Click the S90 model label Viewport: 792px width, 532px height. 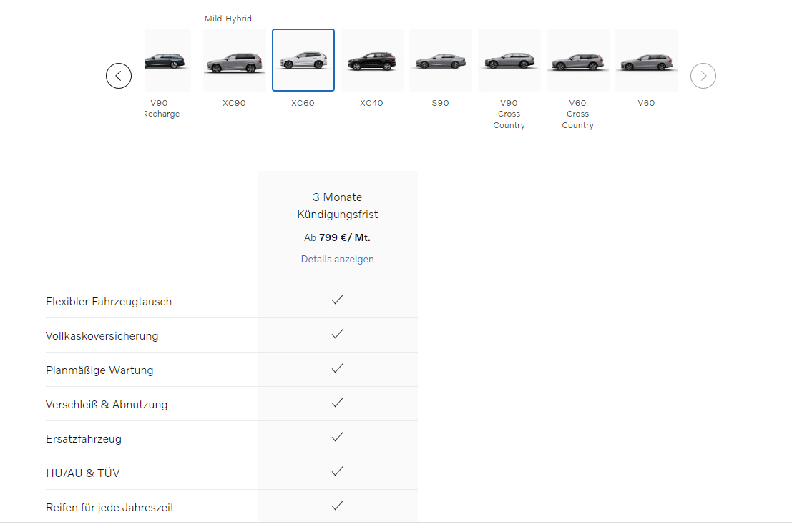[x=441, y=103]
